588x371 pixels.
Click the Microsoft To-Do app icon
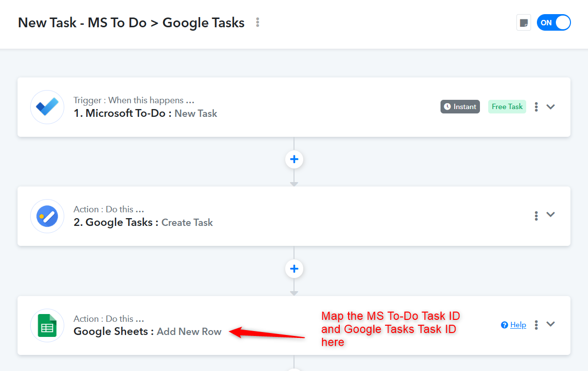(47, 107)
